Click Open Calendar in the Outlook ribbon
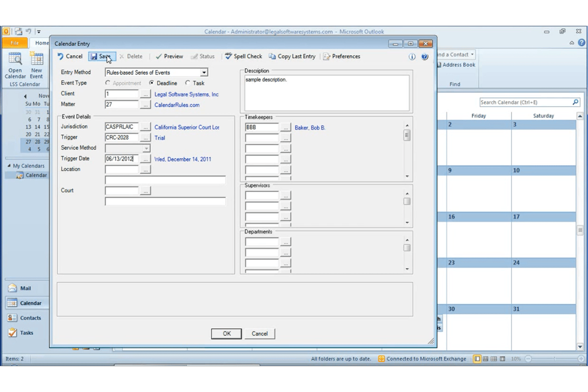Viewport: 588px width, 392px height. pyautogui.click(x=15, y=66)
